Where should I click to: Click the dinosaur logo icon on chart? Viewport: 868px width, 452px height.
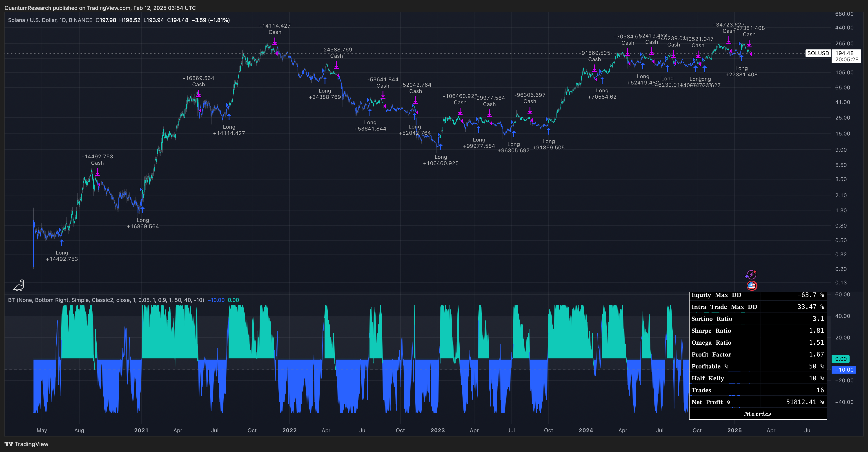[19, 286]
